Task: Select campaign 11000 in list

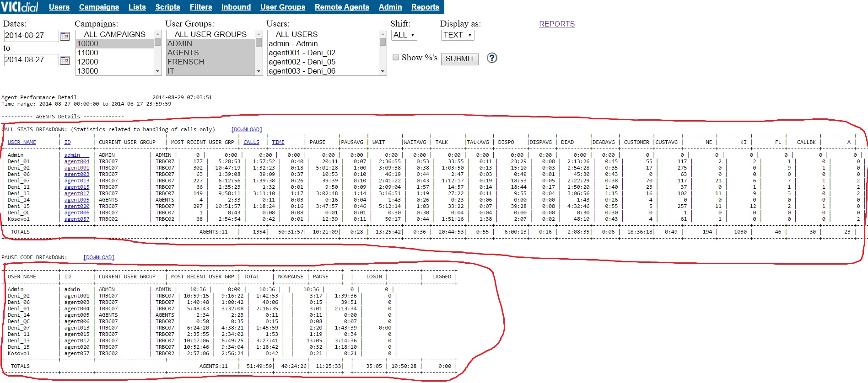Action: click(x=115, y=53)
